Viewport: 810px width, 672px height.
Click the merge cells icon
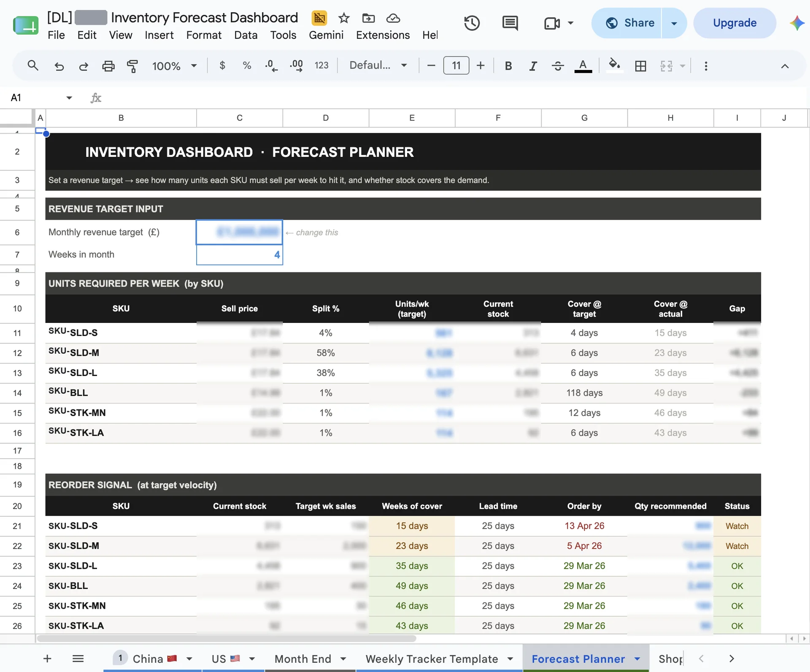point(666,66)
